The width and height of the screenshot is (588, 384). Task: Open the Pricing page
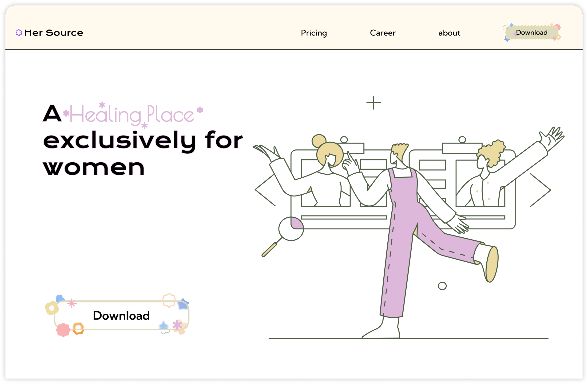pyautogui.click(x=314, y=33)
